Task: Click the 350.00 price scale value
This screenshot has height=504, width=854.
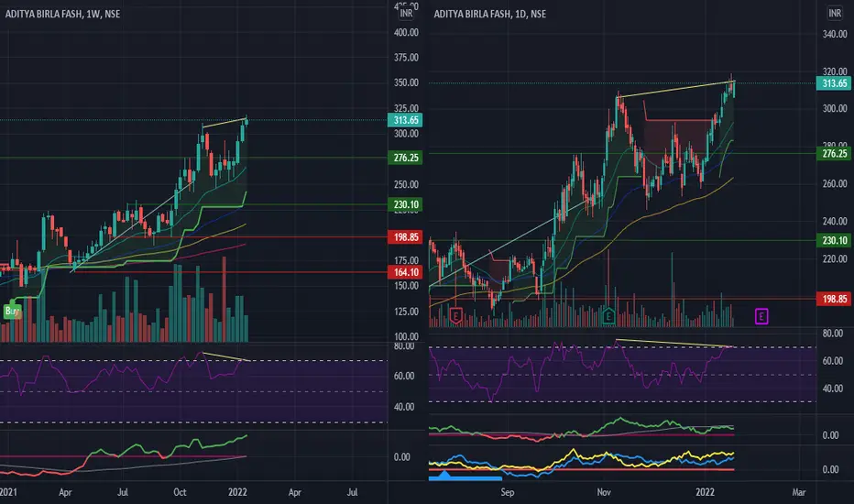Action: point(406,82)
